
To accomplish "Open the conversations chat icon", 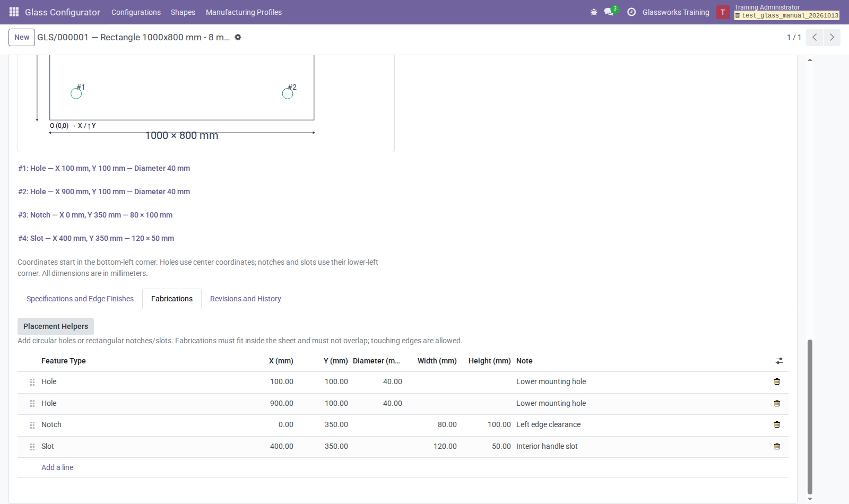I will (x=609, y=12).
